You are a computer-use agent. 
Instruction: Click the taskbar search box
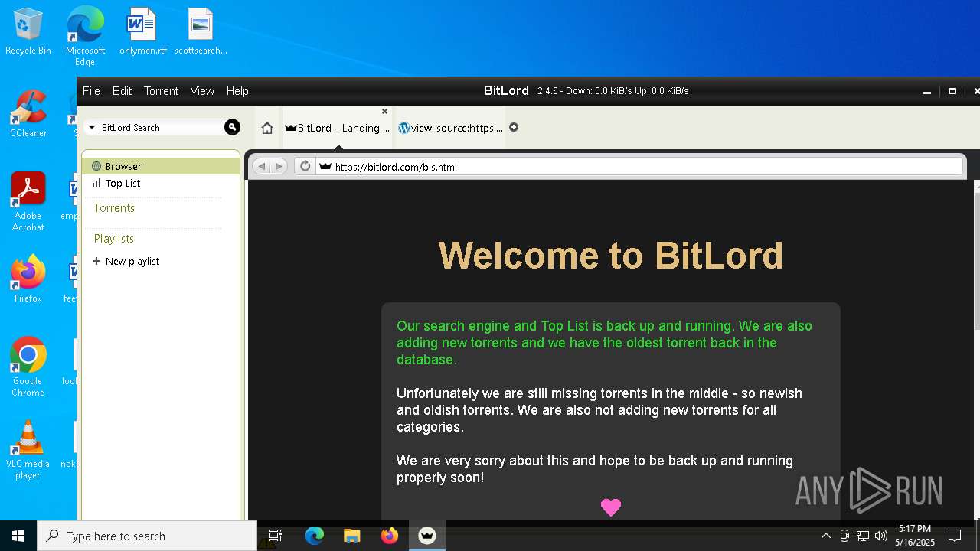[147, 536]
